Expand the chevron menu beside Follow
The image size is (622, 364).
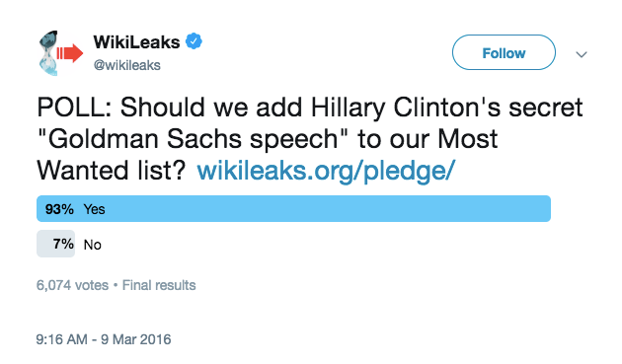pyautogui.click(x=582, y=54)
